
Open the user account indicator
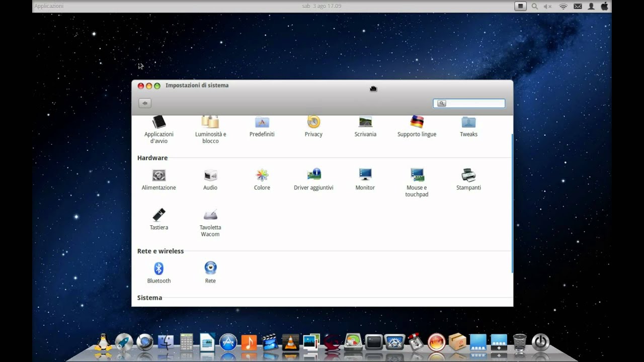point(591,6)
